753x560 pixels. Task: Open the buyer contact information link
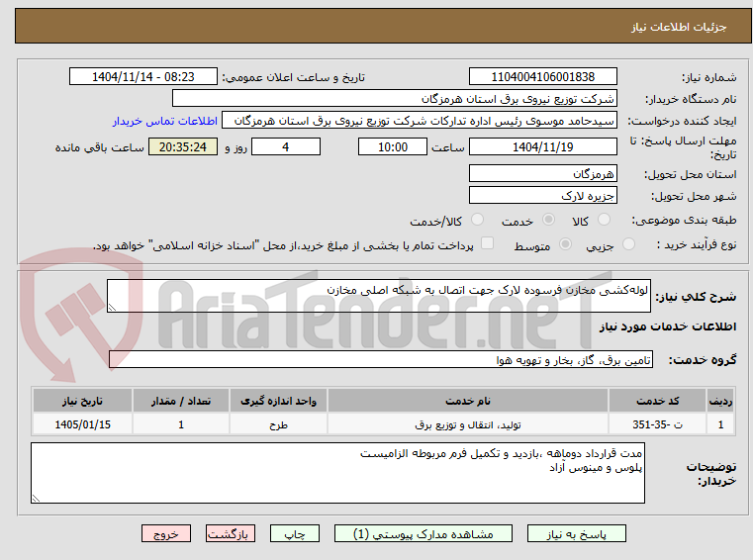pos(165,121)
